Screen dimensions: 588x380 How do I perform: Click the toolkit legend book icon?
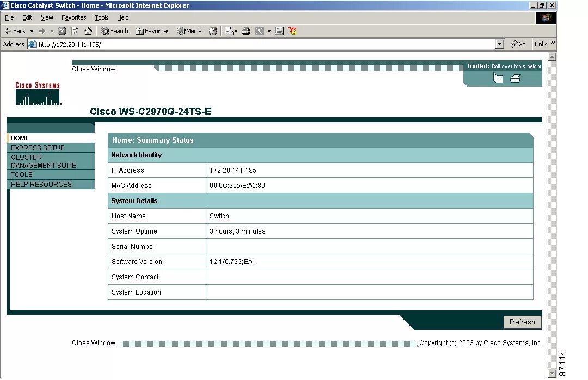pos(498,78)
